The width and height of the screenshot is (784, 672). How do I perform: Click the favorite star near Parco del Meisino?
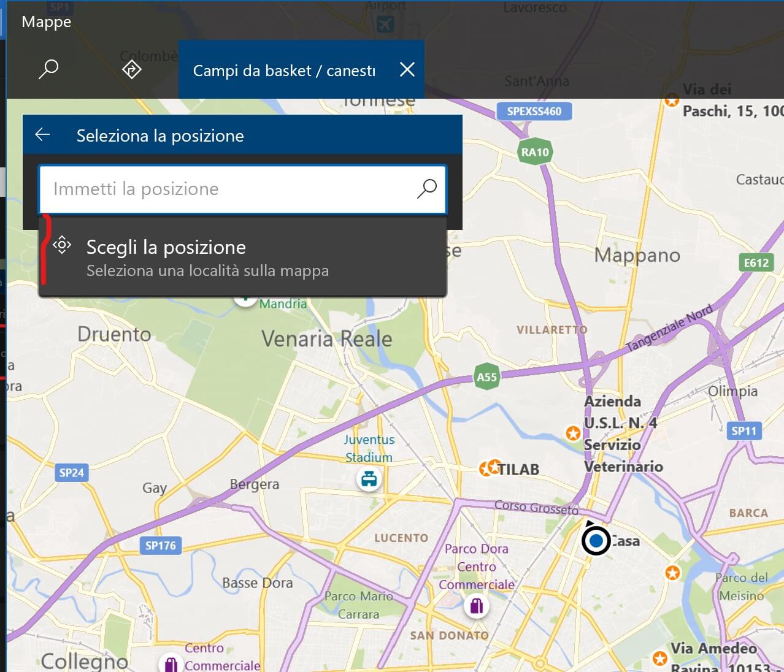coord(673,573)
